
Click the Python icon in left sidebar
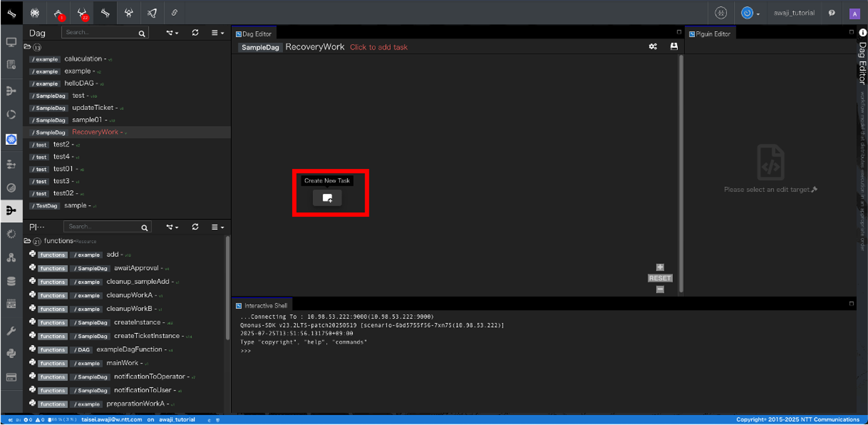point(11,353)
